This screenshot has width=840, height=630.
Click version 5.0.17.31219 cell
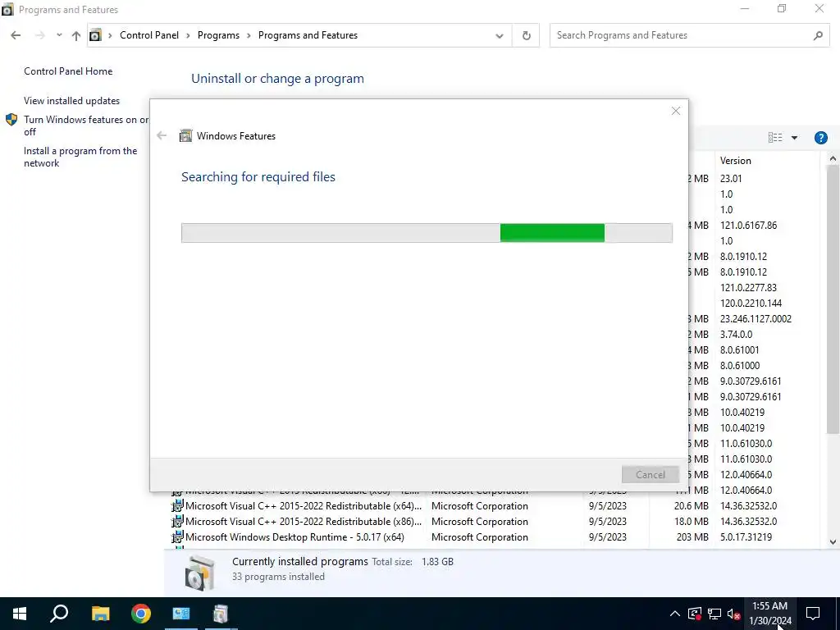746,536
